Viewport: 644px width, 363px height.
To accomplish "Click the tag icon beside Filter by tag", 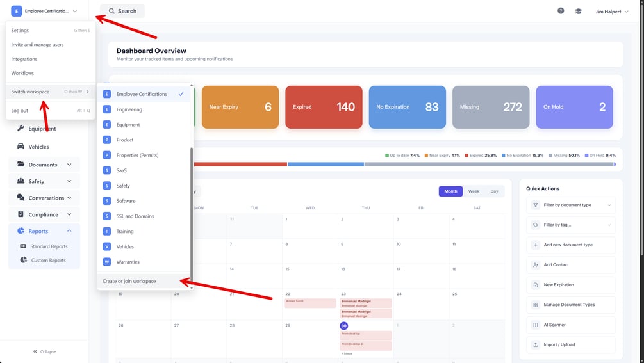I will click(x=536, y=225).
